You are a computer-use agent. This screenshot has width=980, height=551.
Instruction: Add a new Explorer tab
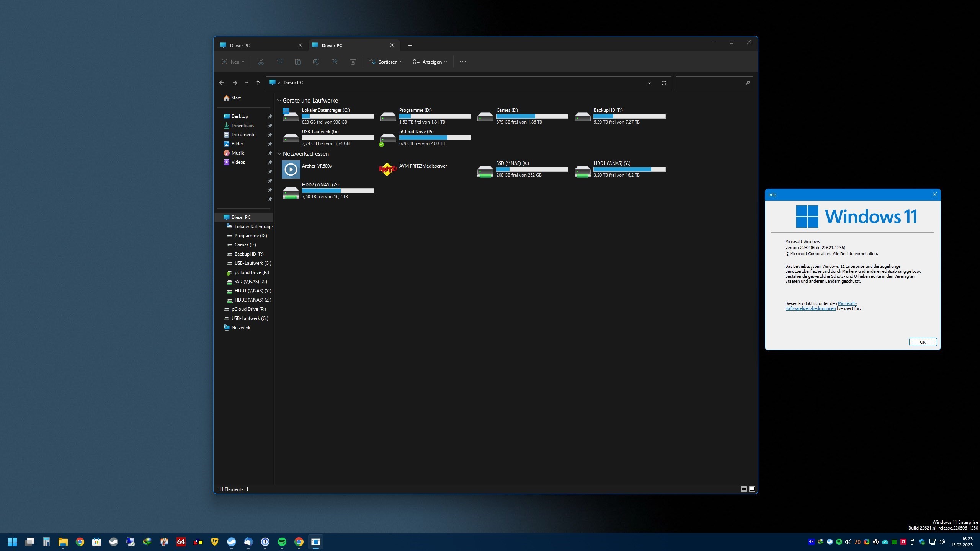(410, 45)
